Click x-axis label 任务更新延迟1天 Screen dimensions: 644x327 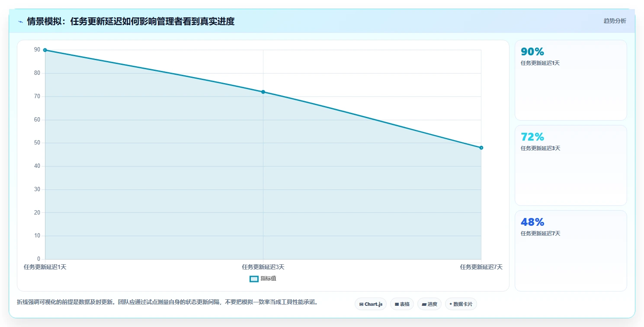click(45, 267)
